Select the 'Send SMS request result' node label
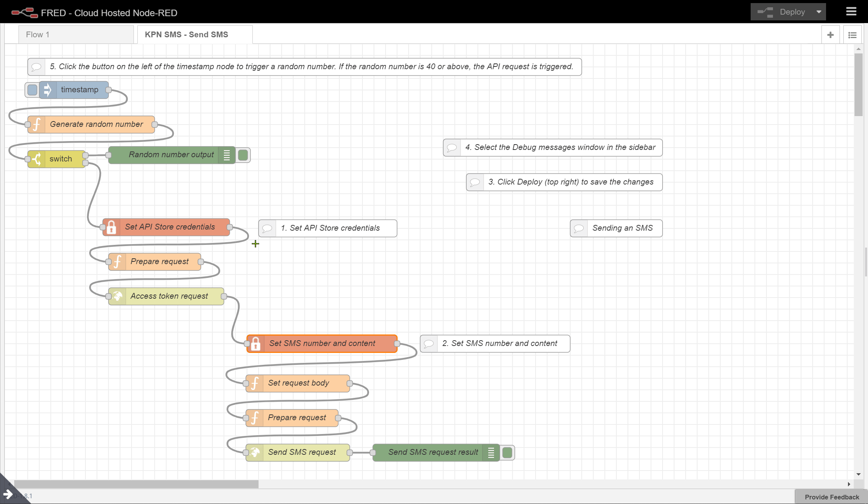868x504 pixels. 433,452
